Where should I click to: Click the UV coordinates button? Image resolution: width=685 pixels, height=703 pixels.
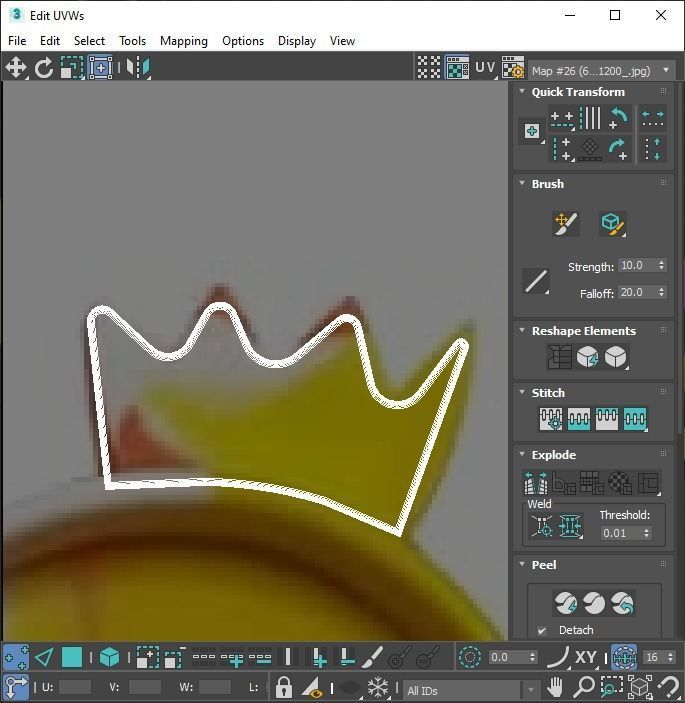(x=485, y=68)
